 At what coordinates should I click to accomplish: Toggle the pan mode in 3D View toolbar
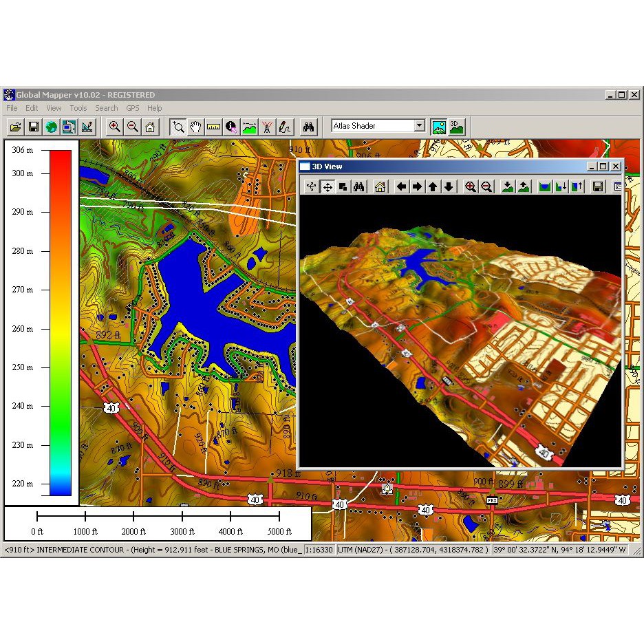point(328,186)
